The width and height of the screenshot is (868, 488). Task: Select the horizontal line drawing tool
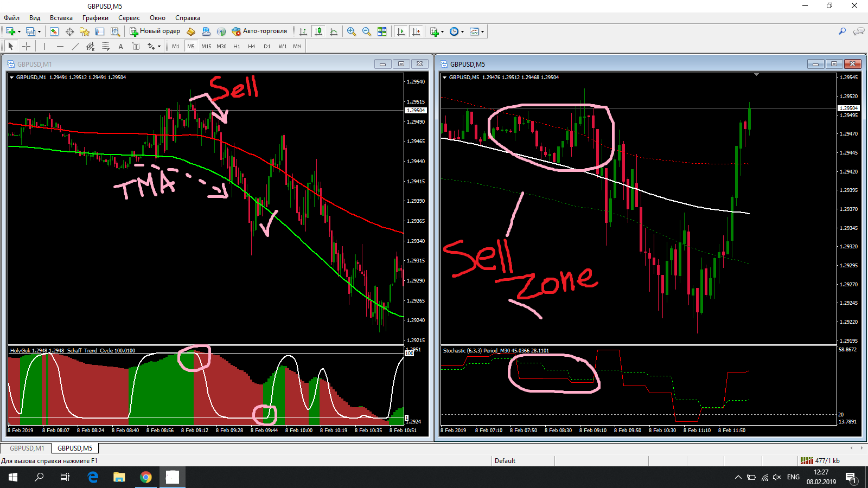60,46
